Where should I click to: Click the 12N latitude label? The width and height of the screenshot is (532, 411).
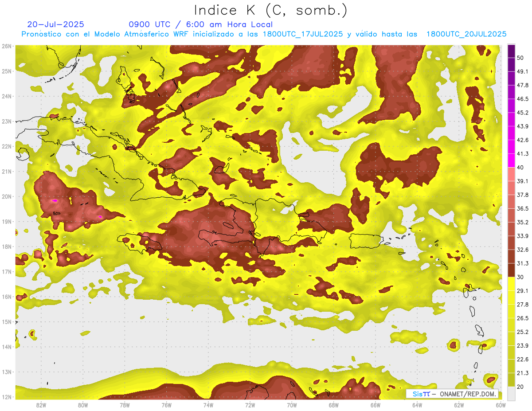tap(7, 397)
